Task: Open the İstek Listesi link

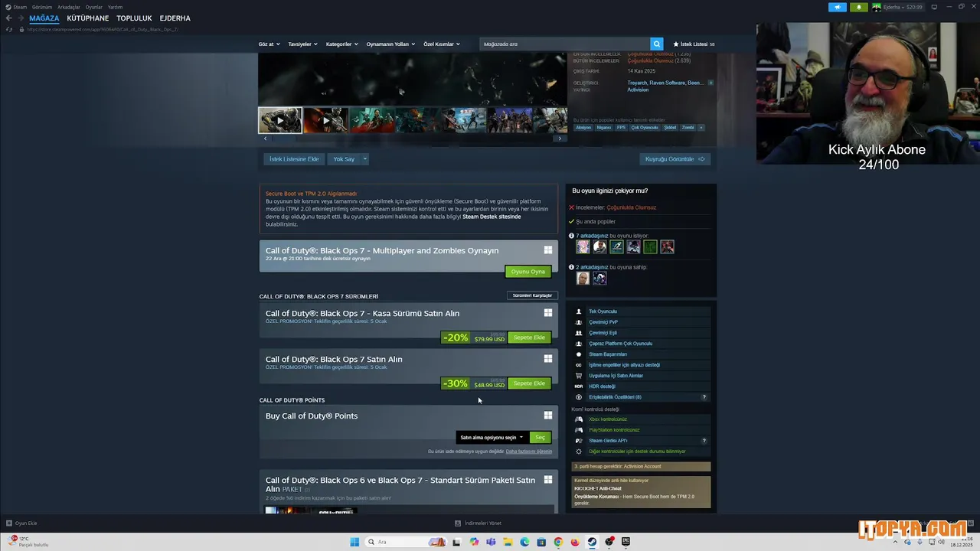Action: (x=694, y=44)
